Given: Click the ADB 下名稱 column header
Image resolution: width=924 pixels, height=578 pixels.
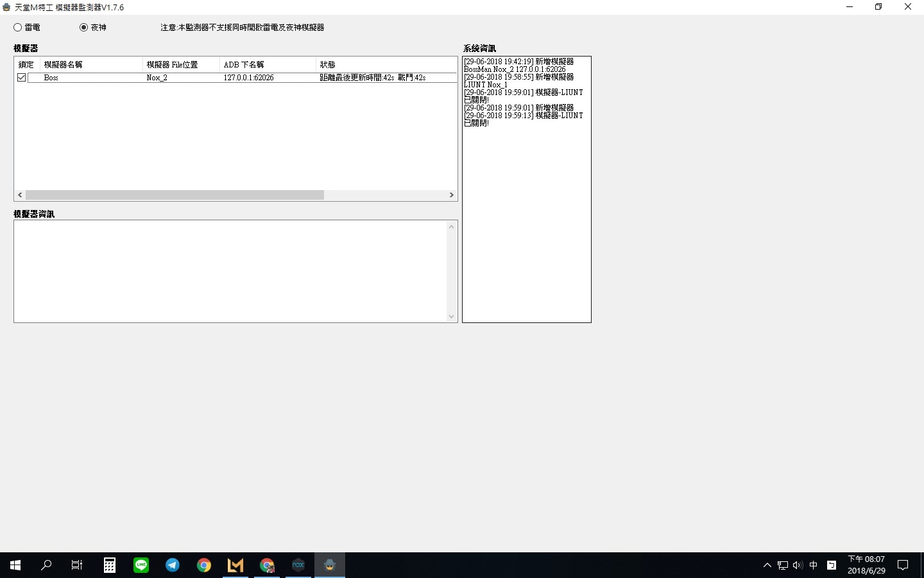Looking at the screenshot, I should 268,65.
